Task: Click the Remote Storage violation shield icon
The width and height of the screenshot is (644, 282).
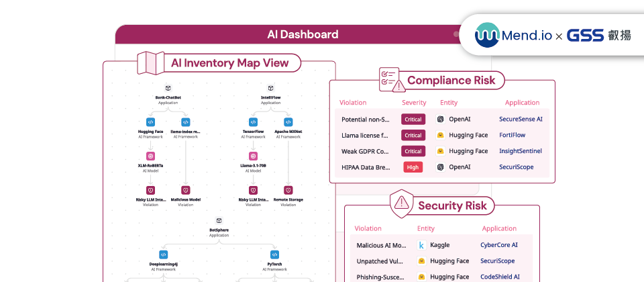Action: tap(288, 190)
